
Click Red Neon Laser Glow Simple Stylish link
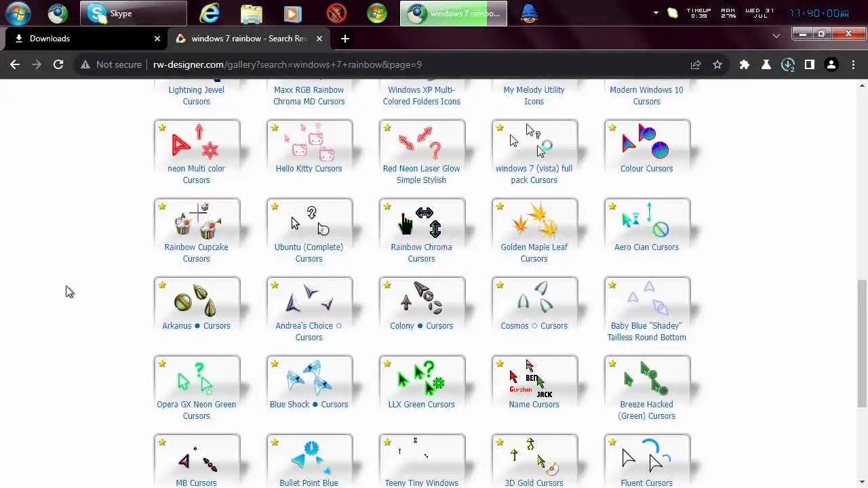pyautogui.click(x=421, y=174)
